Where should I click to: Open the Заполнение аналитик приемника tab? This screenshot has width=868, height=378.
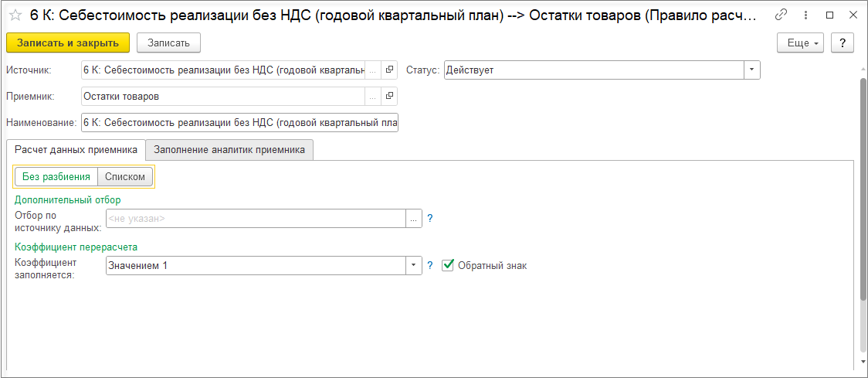[229, 150]
